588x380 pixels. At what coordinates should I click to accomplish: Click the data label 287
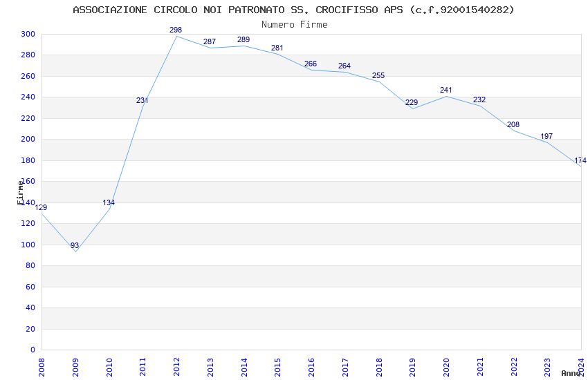pos(209,41)
